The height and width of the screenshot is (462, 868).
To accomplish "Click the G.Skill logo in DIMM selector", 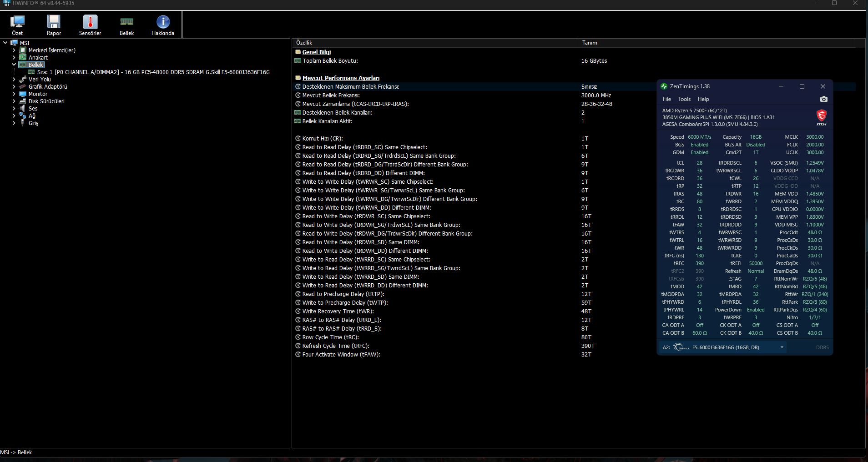I will click(682, 347).
